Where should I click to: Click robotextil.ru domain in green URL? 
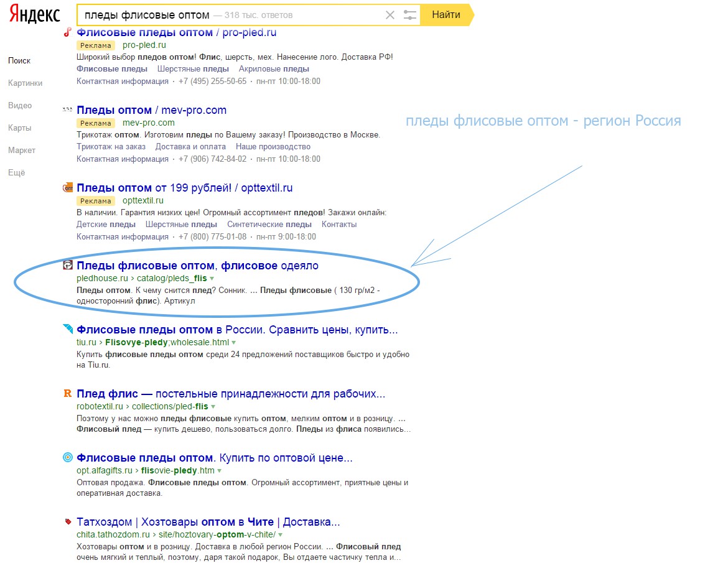(x=100, y=407)
